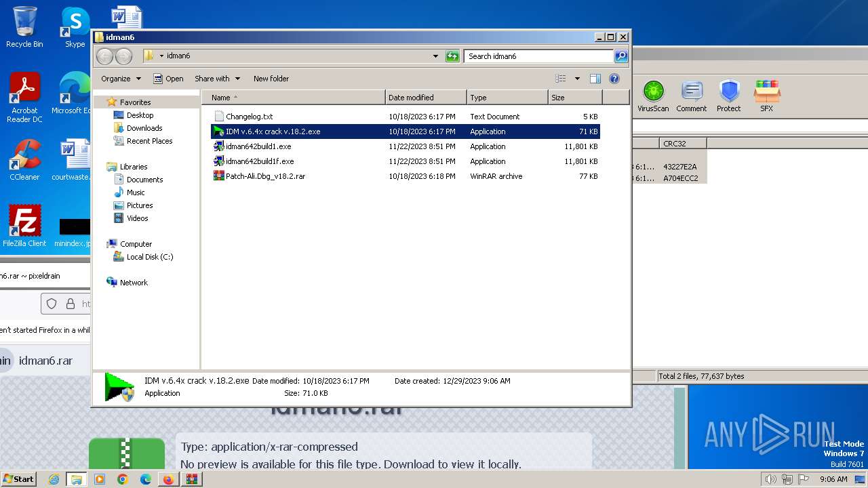Select the idman642build1.exe file
This screenshot has height=488, width=868.
coord(406,146)
